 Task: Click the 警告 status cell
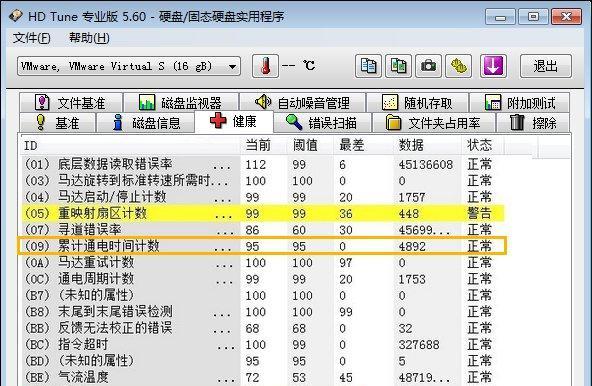(x=479, y=213)
